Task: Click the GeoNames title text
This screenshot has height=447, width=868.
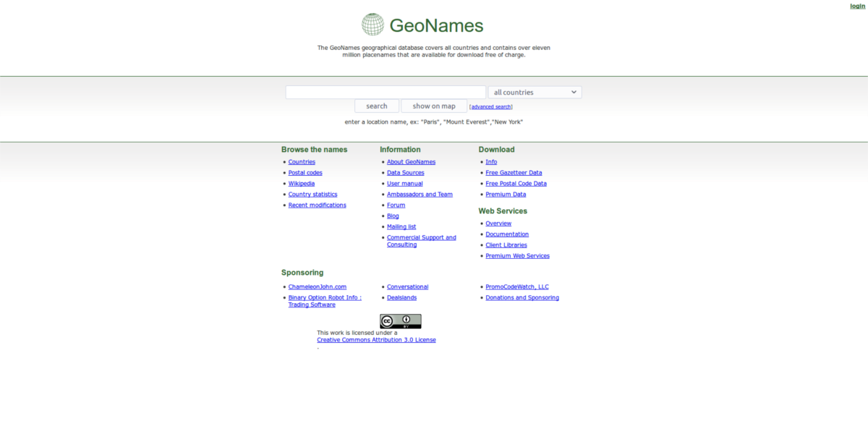Action: pos(436,26)
